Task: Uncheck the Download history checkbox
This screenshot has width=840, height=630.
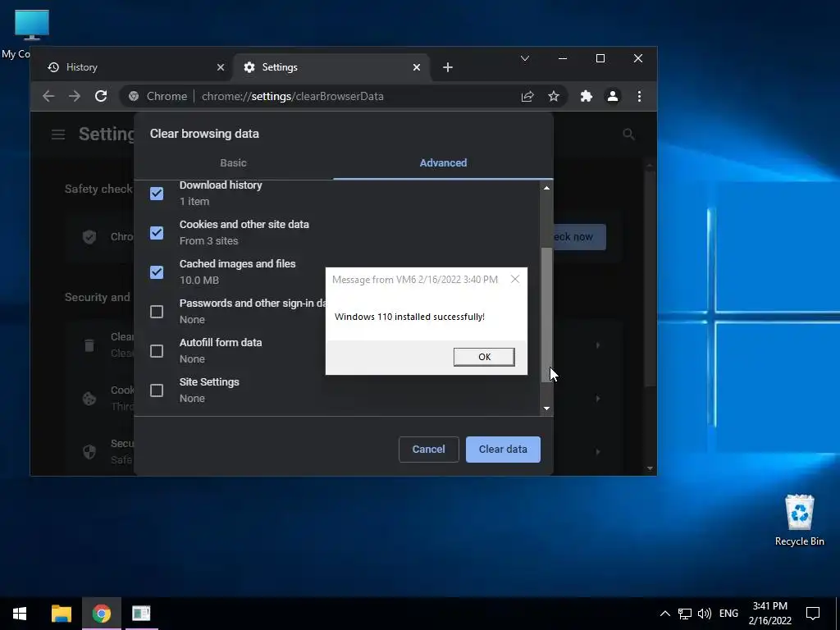Action: pos(157,194)
